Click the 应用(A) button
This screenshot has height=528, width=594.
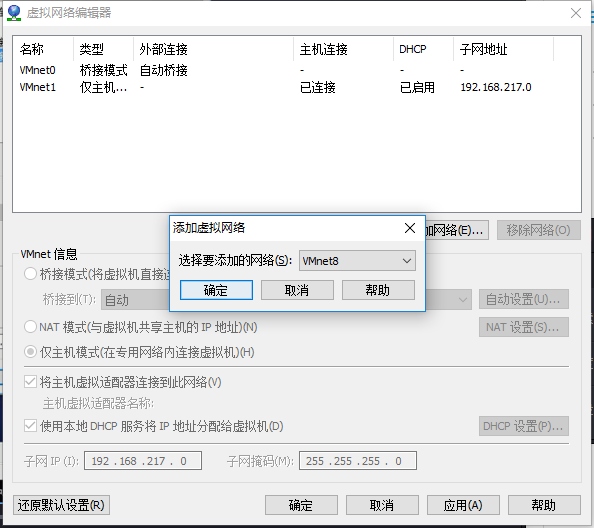(x=463, y=505)
